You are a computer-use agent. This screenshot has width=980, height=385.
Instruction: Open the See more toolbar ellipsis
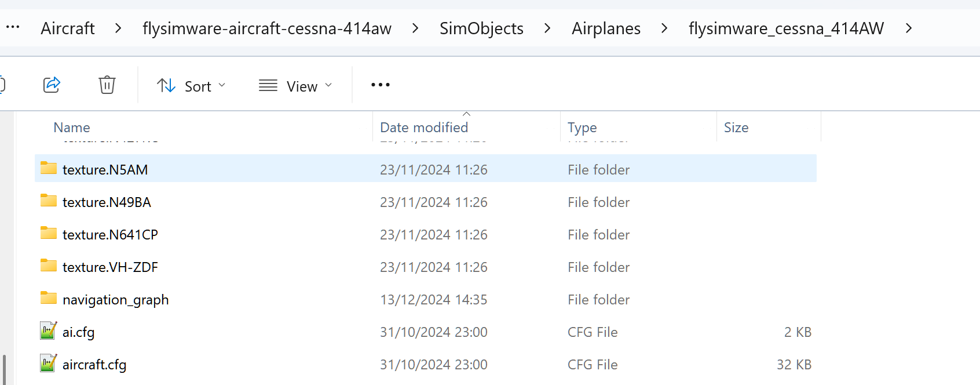[381, 85]
